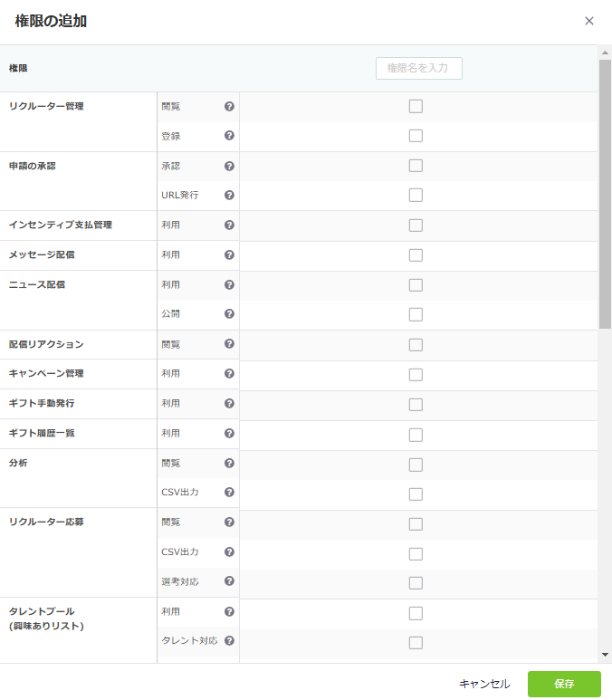Click help icon next to 配信リアクション 閲覧
This screenshot has height=700, width=612.
pyautogui.click(x=229, y=344)
